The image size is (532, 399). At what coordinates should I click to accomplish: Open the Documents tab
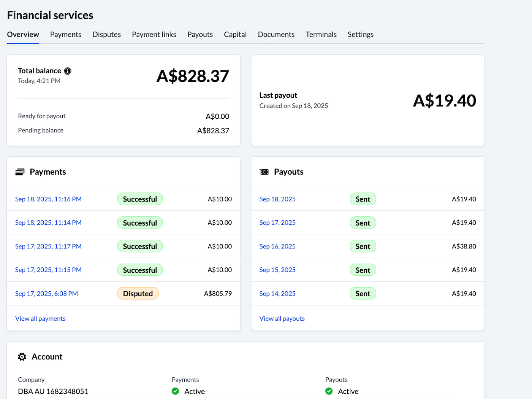[x=276, y=34]
